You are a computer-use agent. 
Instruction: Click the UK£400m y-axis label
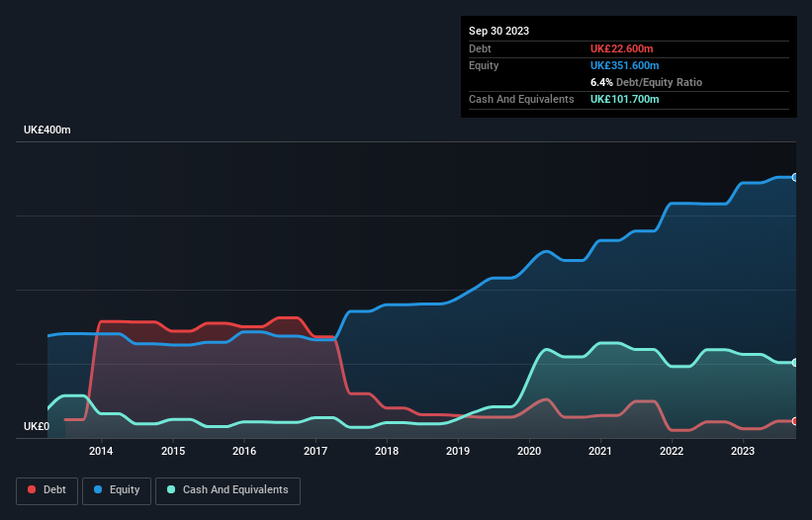point(47,130)
